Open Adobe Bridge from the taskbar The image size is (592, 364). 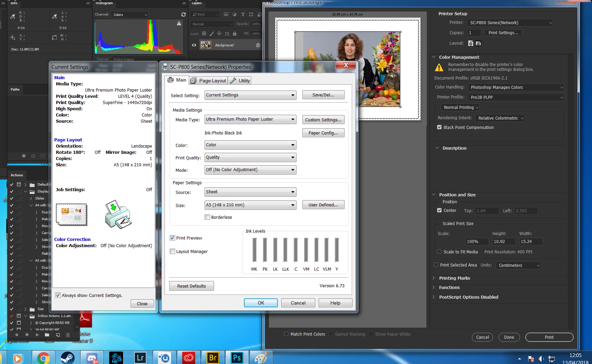pyautogui.click(x=213, y=358)
